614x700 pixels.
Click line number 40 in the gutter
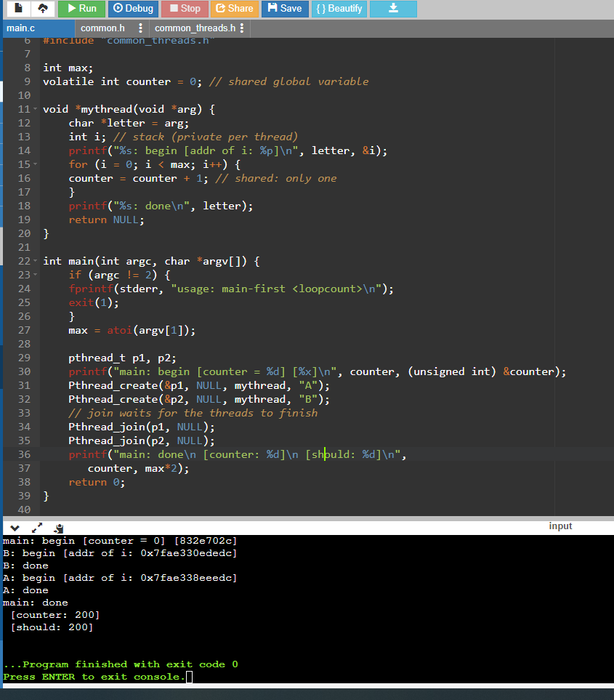point(24,510)
